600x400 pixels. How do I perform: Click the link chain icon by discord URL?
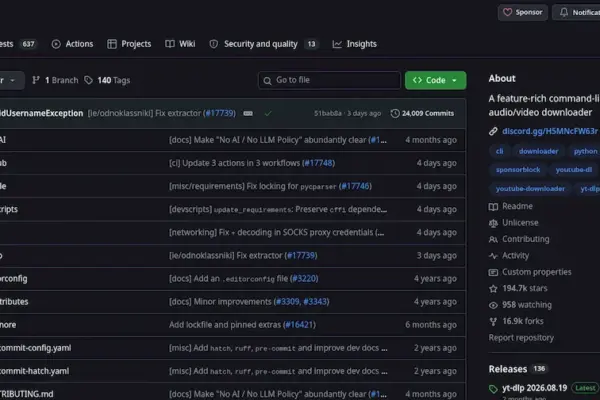click(493, 131)
